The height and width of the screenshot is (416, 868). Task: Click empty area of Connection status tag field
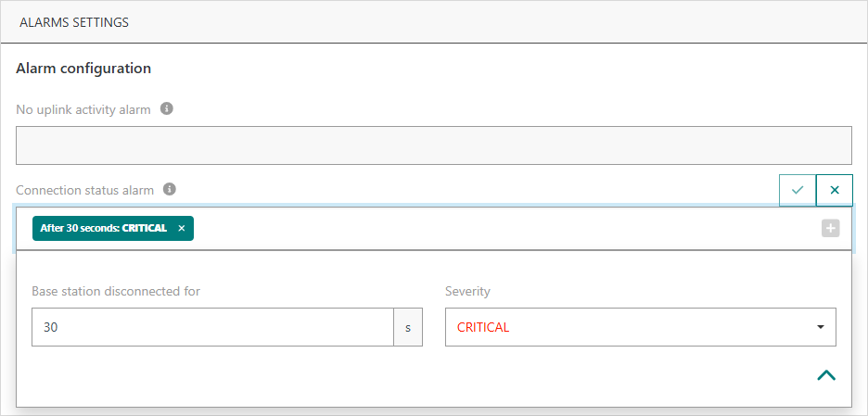pos(501,228)
